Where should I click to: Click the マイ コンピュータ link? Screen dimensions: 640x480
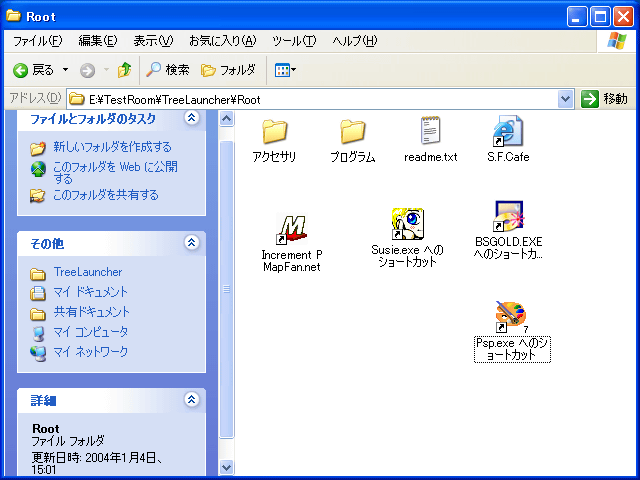[x=91, y=332]
